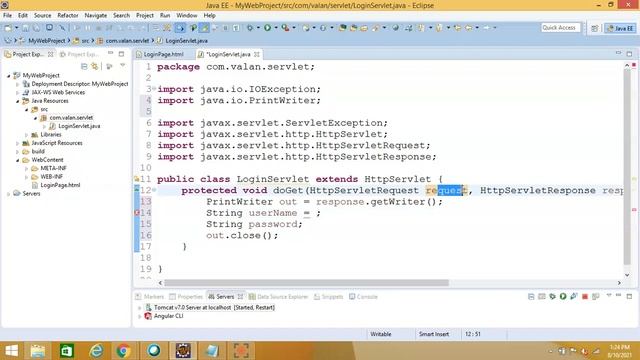This screenshot has width=640, height=360.
Task: Click the Debug bug toolbar icon
Action: (x=250, y=28)
